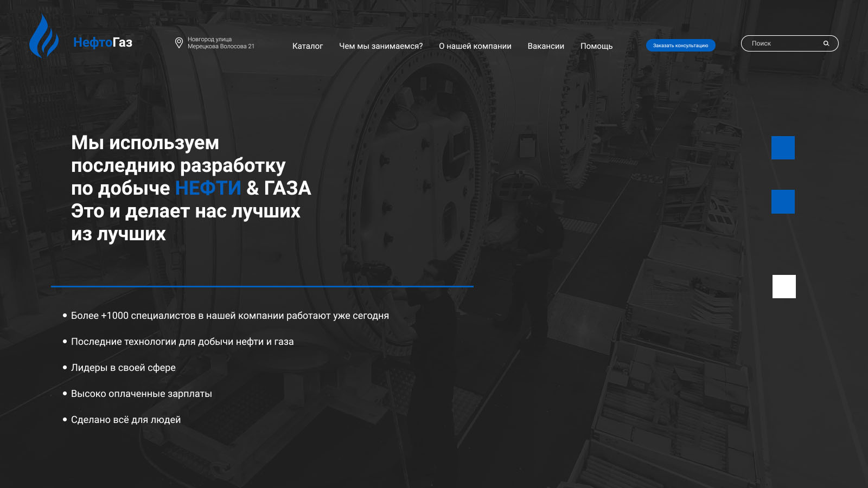The image size is (868, 488).
Task: Click the Заказать консультацию button
Action: [681, 46]
